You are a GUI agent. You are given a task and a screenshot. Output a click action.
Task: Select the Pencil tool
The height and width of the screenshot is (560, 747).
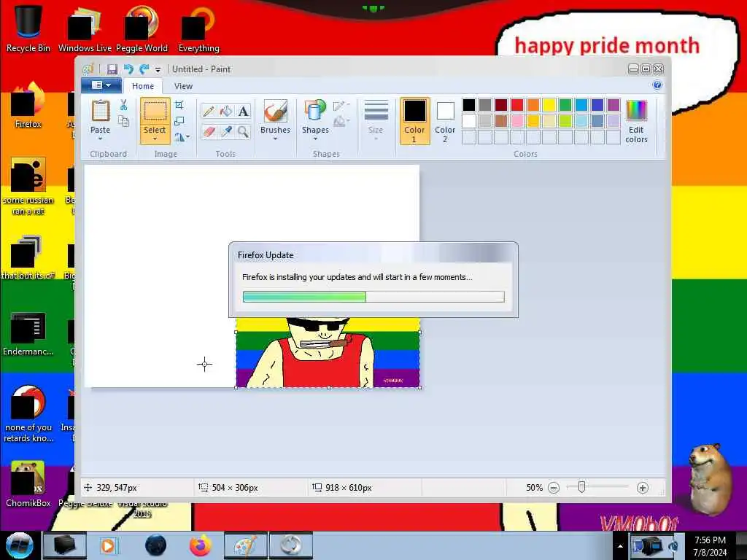tap(208, 112)
